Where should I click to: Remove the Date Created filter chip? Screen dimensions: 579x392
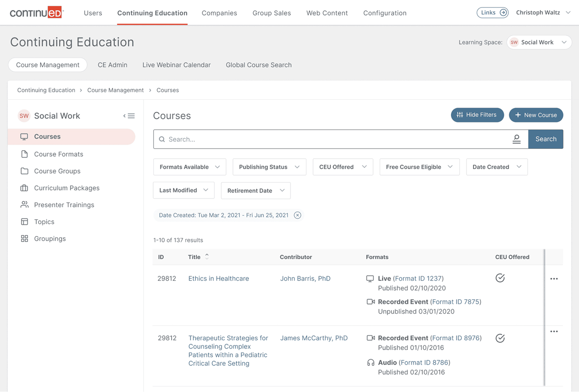point(297,215)
